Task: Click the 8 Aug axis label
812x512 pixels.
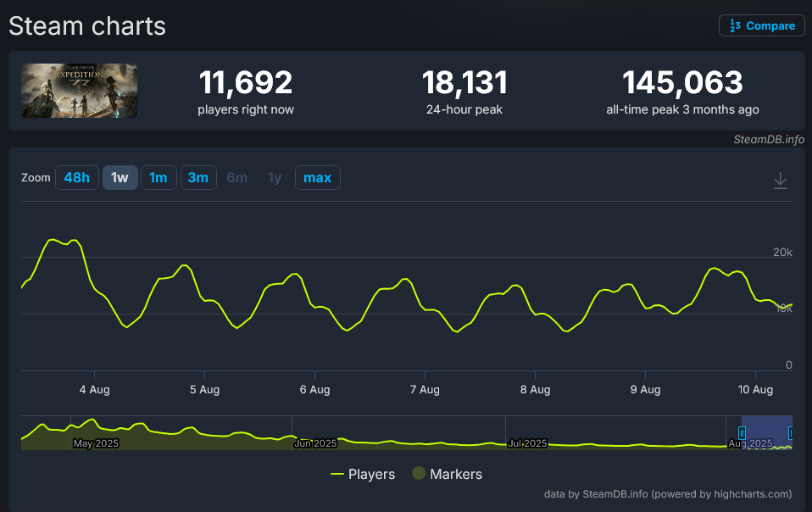Action: point(535,389)
